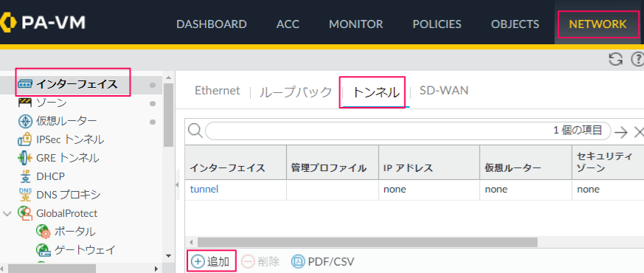
Task: Click the PA-VM Palo Alto logo
Action: (x=43, y=23)
